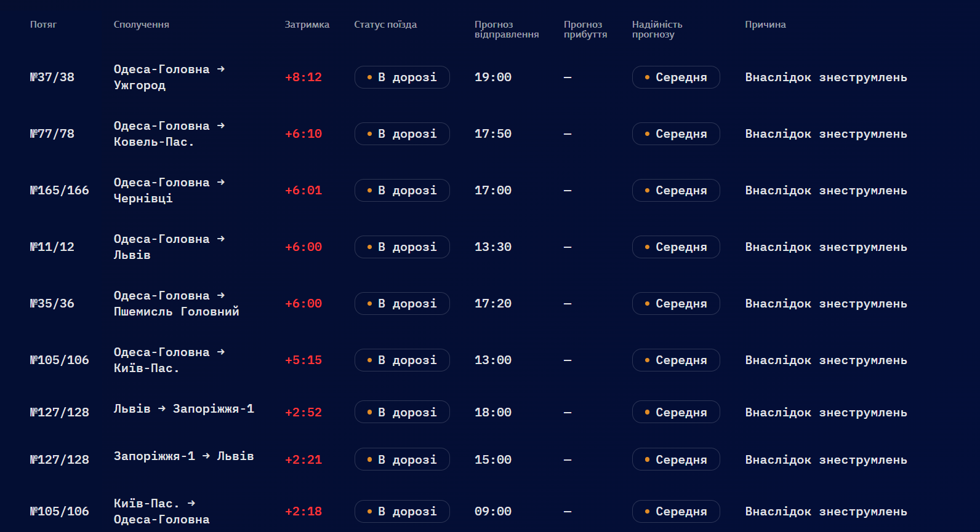The height and width of the screenshot is (532, 980).
Task: Select the Сполучення column header
Action: (x=141, y=25)
